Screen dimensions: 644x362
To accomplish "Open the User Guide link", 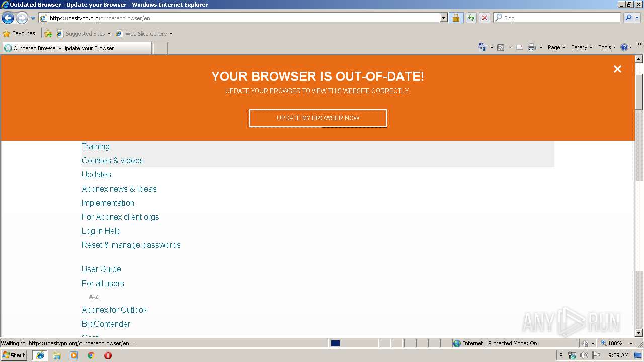I will (101, 269).
